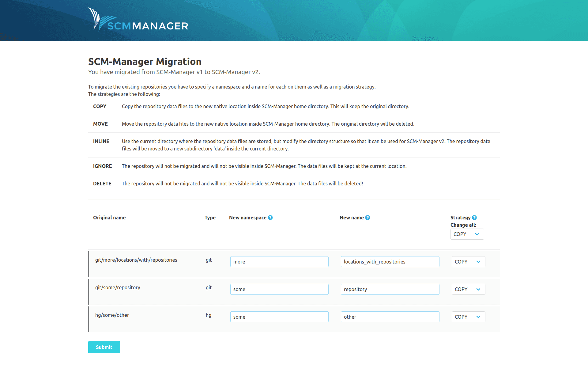Image resolution: width=588 pixels, height=368 pixels.
Task: Click name field 'repository'
Action: click(390, 289)
